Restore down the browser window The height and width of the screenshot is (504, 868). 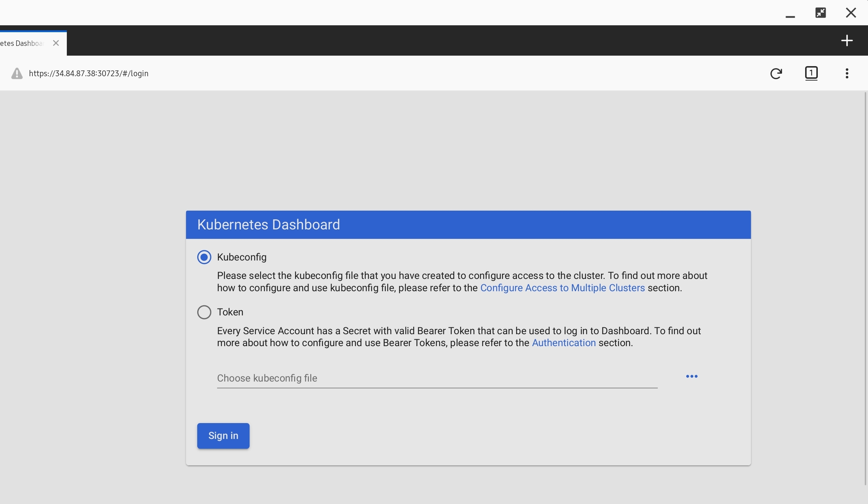[x=820, y=13]
